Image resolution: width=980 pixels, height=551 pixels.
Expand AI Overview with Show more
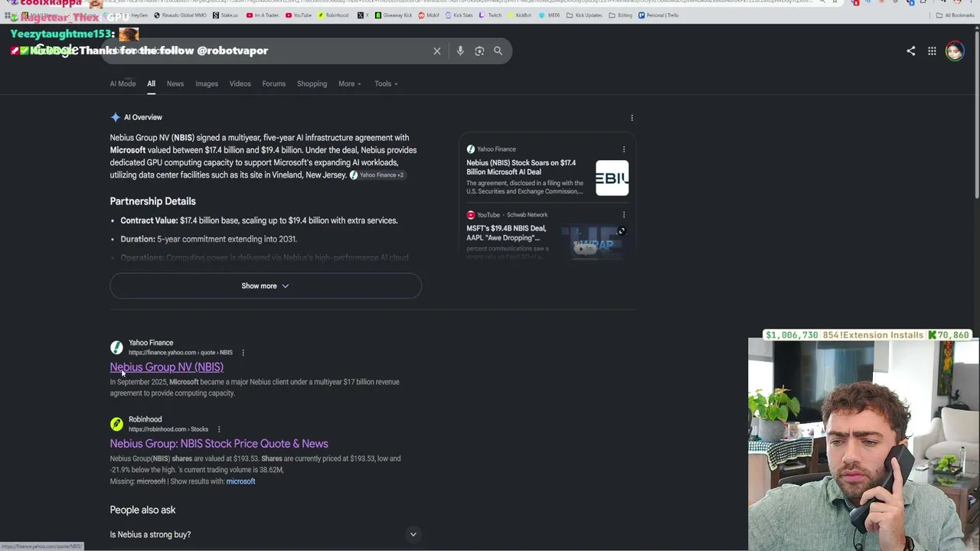click(x=265, y=286)
